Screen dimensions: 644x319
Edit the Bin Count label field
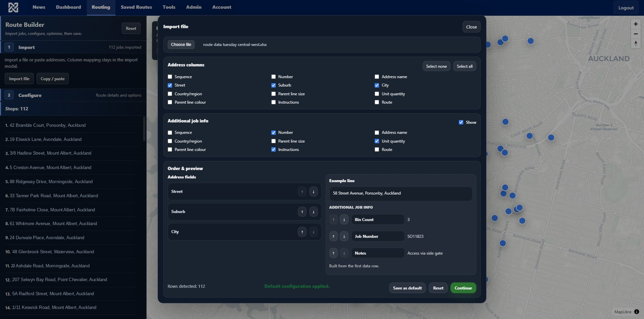(x=378, y=220)
